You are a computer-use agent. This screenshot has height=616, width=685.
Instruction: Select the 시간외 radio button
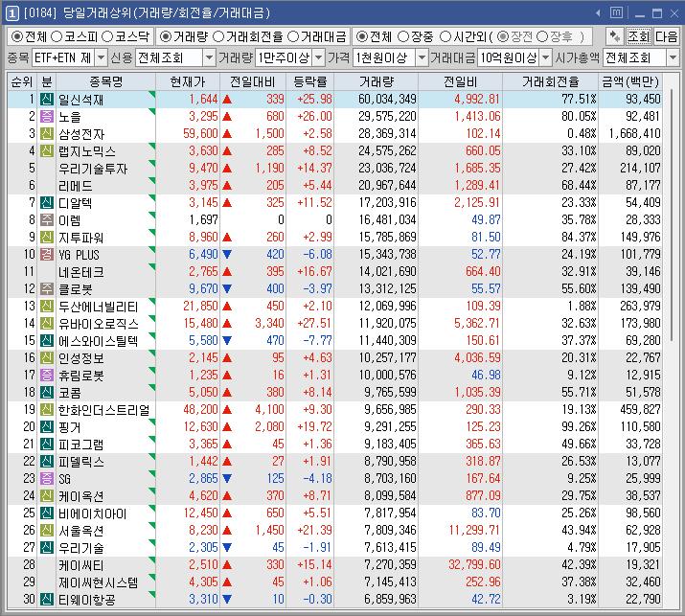[445, 36]
